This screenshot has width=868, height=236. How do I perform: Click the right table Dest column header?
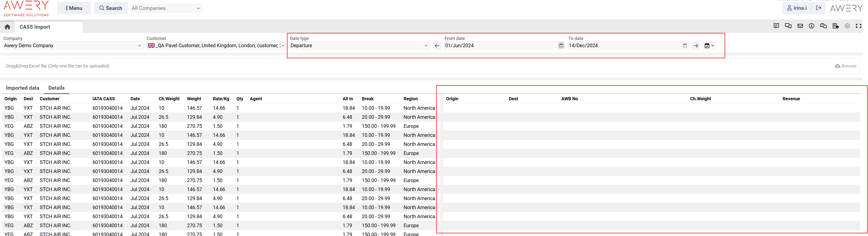point(513,99)
